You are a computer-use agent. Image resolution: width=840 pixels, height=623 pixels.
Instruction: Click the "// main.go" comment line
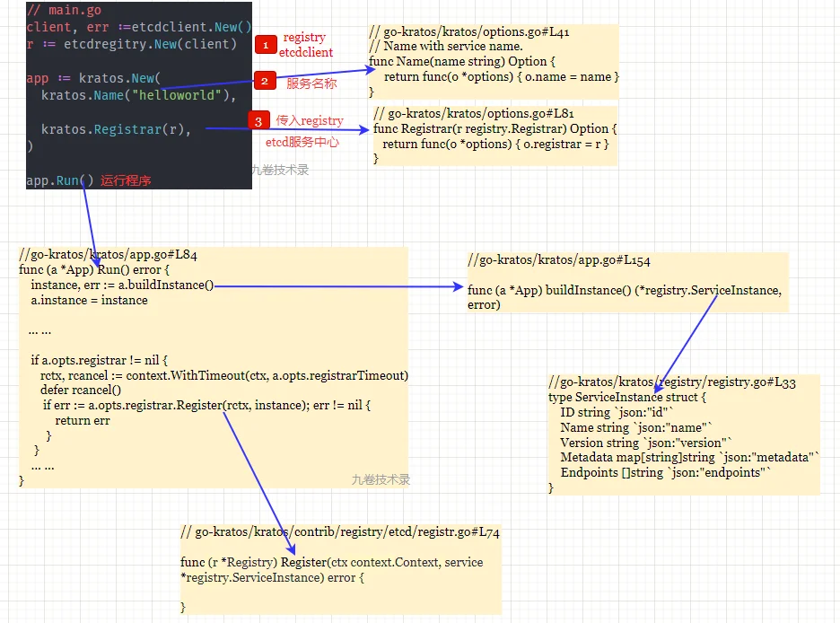pyautogui.click(x=64, y=10)
